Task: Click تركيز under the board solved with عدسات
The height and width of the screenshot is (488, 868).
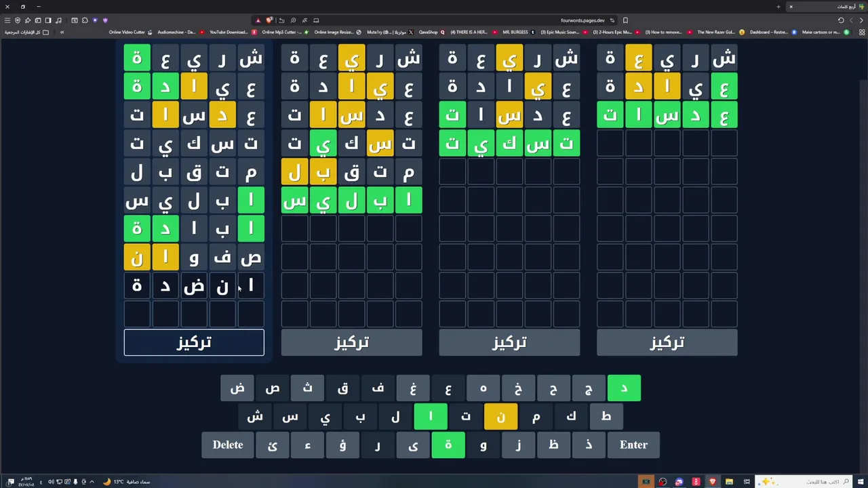Action: [x=667, y=342]
